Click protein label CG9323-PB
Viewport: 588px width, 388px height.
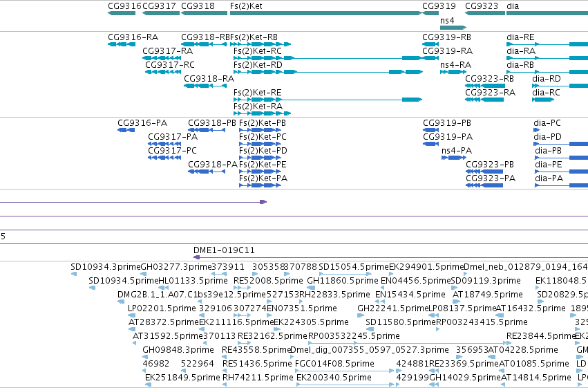(x=490, y=165)
